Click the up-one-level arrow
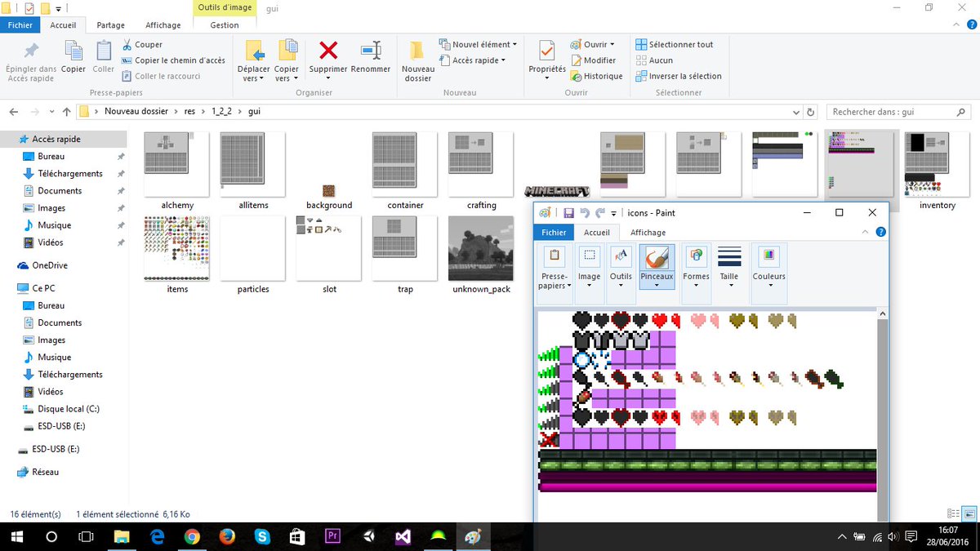980x551 pixels. [67, 112]
